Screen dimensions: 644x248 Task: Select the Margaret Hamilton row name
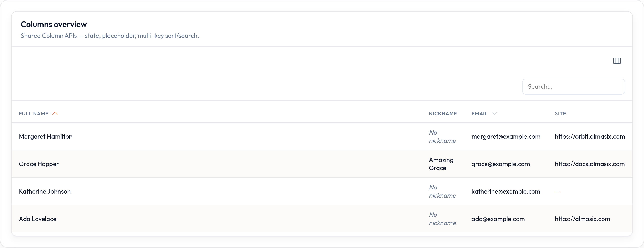coord(45,136)
